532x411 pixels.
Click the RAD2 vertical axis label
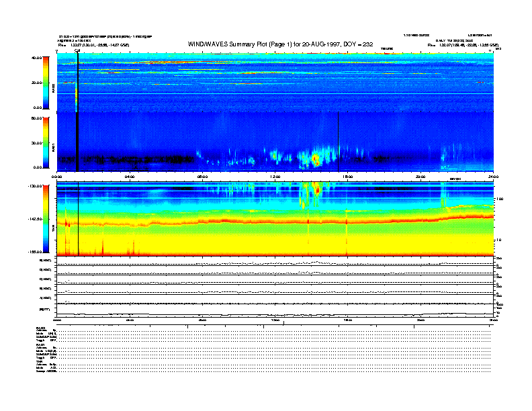pos(53,88)
